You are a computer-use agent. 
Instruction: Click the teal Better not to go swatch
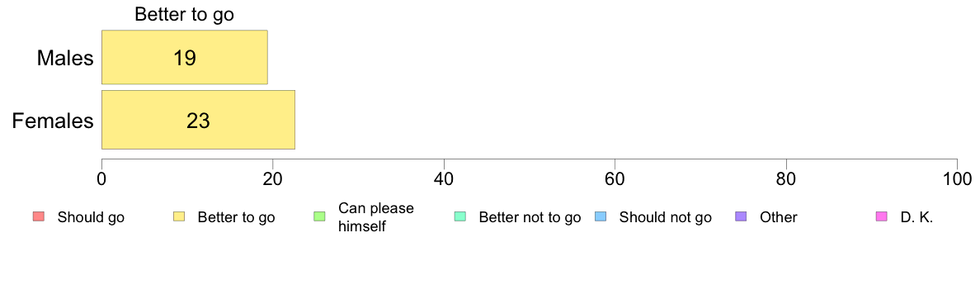[x=459, y=217]
